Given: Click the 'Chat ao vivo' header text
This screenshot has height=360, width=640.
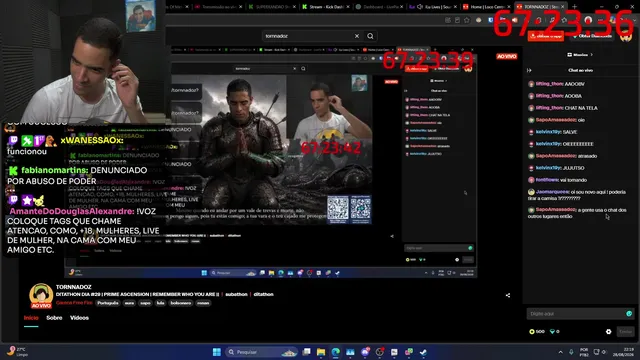Looking at the screenshot, I should click(x=580, y=70).
